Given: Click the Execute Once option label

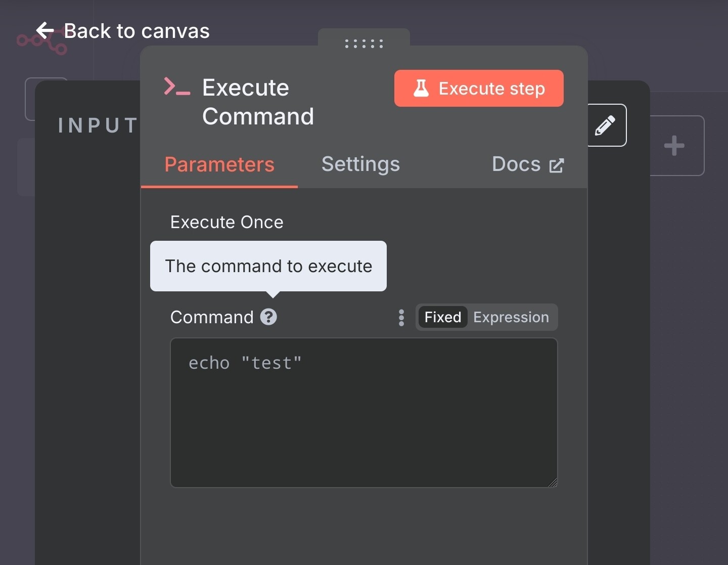Looking at the screenshot, I should (227, 222).
